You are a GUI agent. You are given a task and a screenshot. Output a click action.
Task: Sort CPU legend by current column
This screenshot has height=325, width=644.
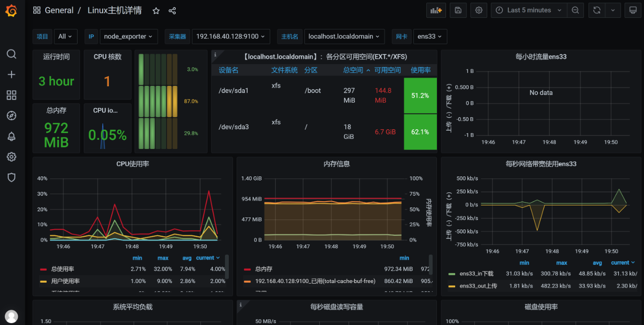(x=208, y=258)
